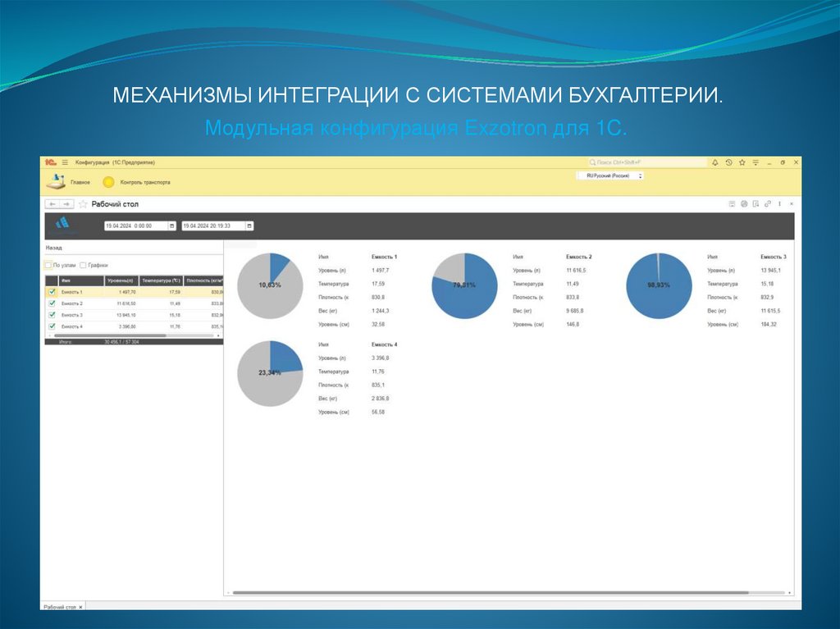Open the More vertical dots menu
Screen dimensions: 840x629
click(779, 203)
